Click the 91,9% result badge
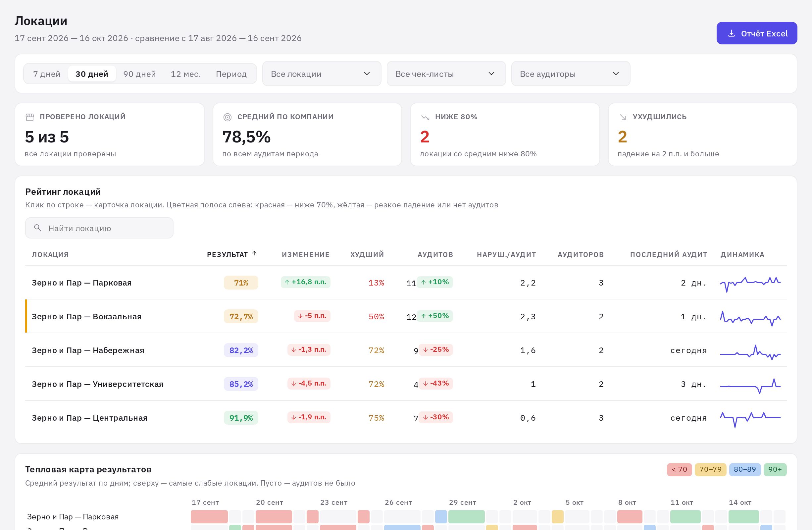Screen dimensions: 812x530 pyautogui.click(x=241, y=418)
